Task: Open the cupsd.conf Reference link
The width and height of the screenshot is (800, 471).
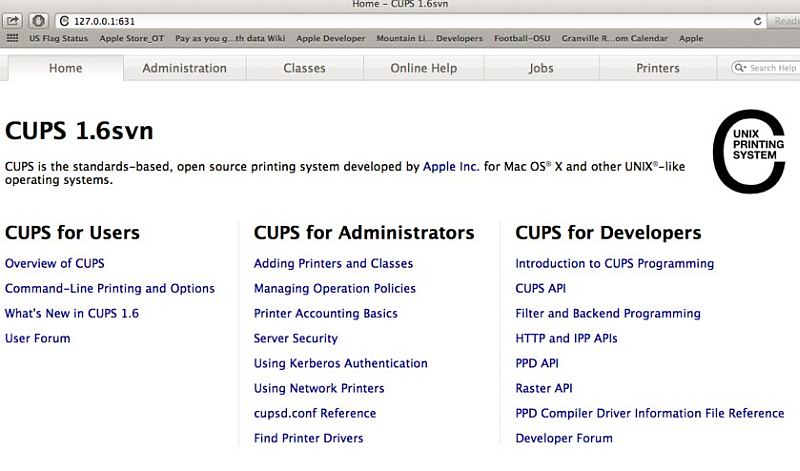Action: click(315, 413)
